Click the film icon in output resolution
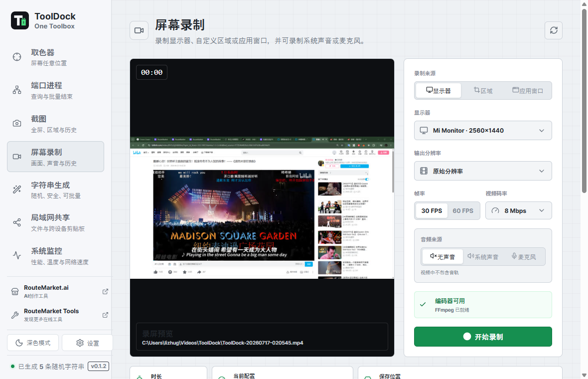Image resolution: width=588 pixels, height=379 pixels. pos(424,171)
